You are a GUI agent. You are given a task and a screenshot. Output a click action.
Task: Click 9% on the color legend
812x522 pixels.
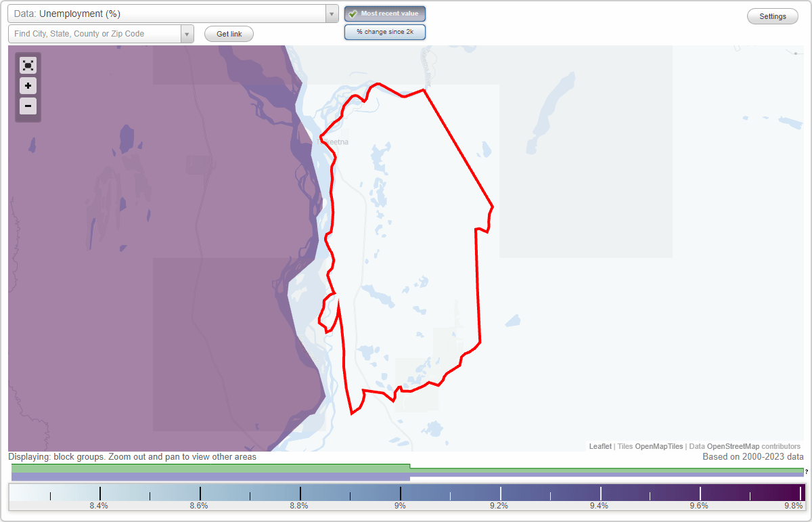pyautogui.click(x=400, y=505)
